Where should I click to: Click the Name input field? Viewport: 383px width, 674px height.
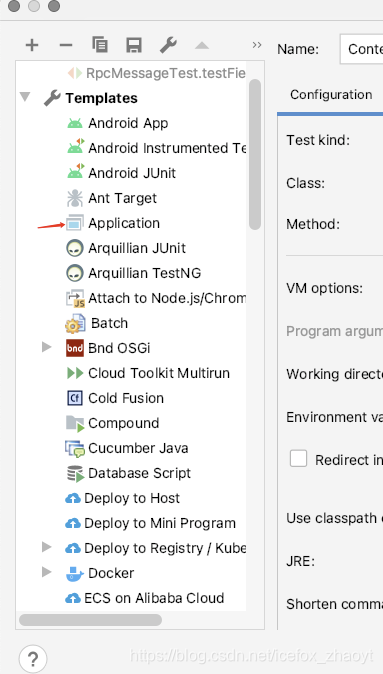point(361,49)
